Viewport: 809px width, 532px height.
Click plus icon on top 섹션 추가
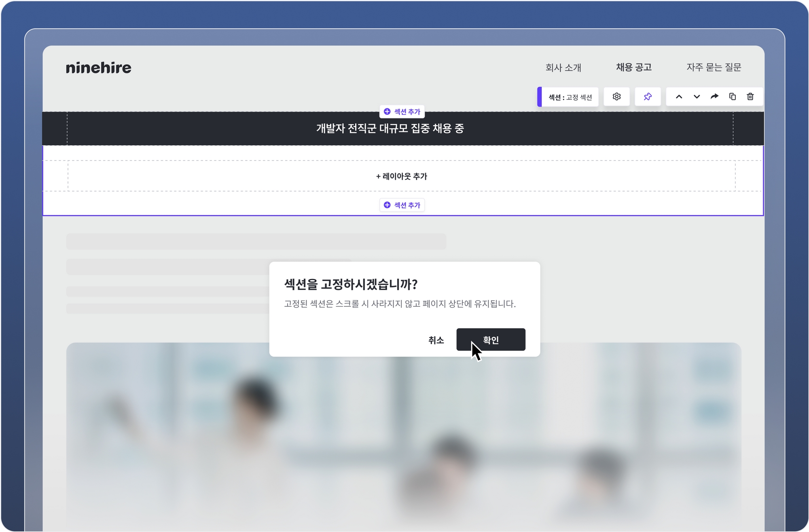coord(387,112)
